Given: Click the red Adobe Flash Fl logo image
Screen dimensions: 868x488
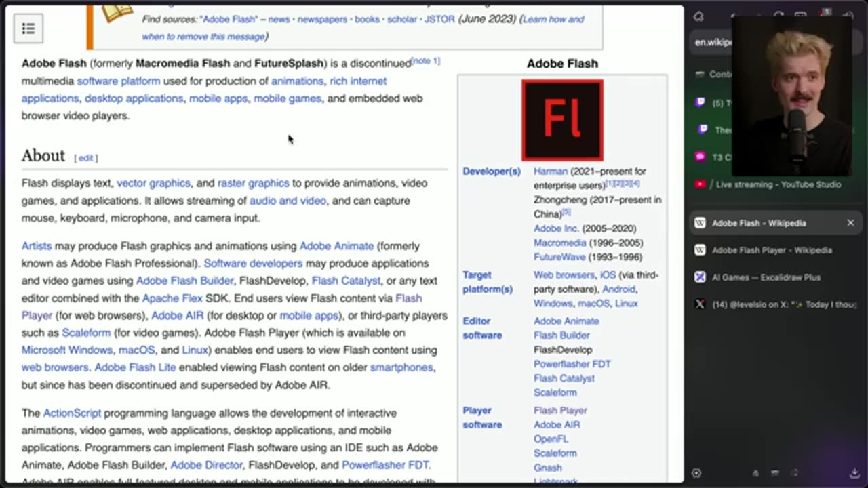Looking at the screenshot, I should (x=562, y=120).
